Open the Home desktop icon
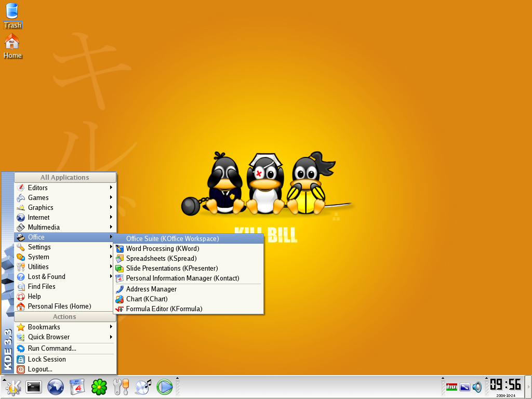The width and height of the screenshot is (532, 399). pos(12,46)
